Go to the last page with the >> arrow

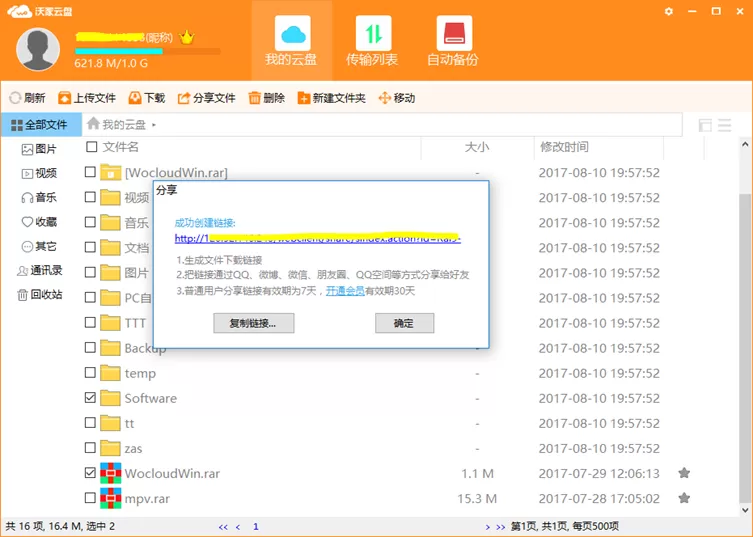[x=500, y=527]
